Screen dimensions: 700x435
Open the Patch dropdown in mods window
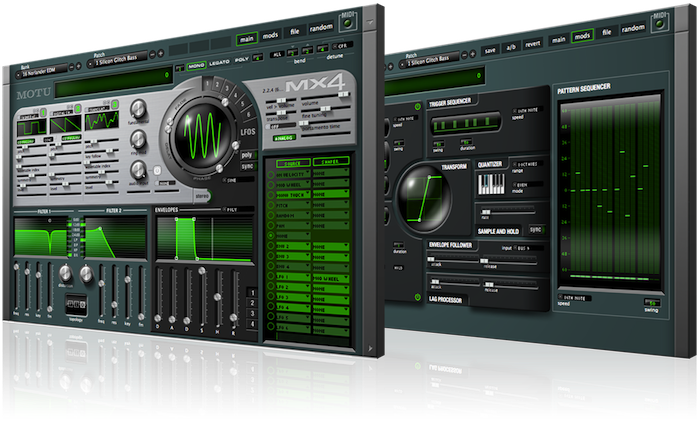click(429, 61)
